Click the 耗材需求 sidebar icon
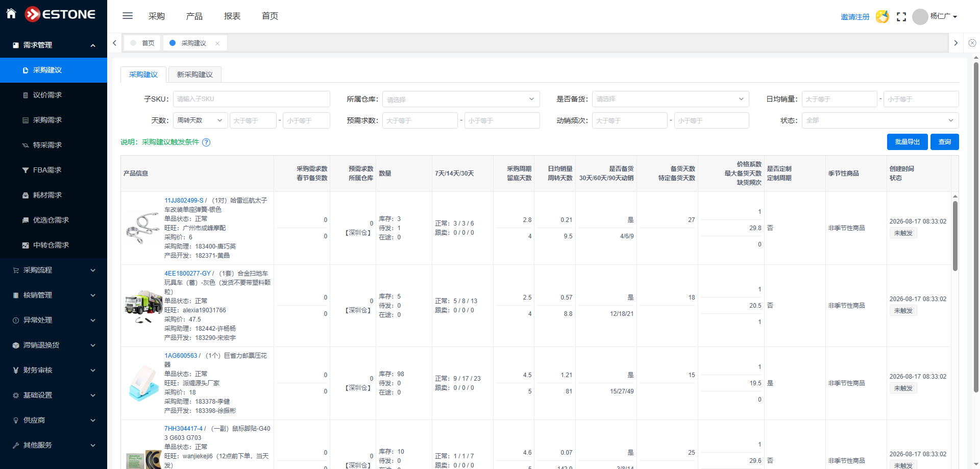Viewport: 980px width, 469px height. tap(26, 195)
